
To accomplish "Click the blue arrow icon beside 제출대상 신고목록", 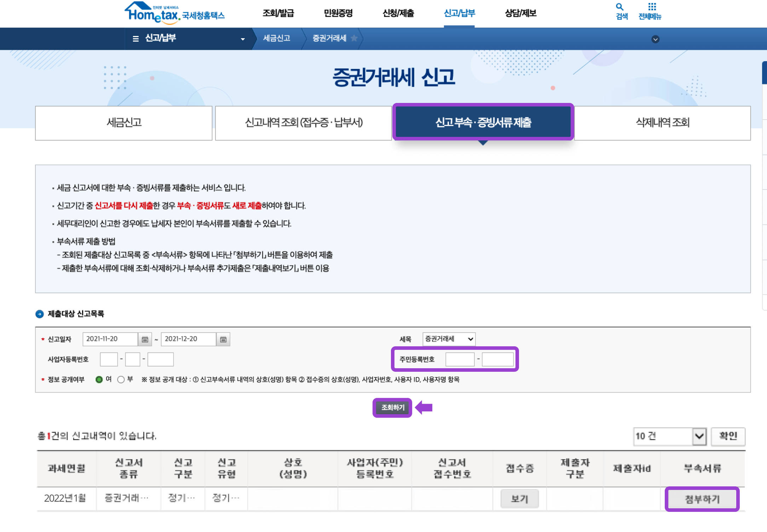I will [x=39, y=313].
